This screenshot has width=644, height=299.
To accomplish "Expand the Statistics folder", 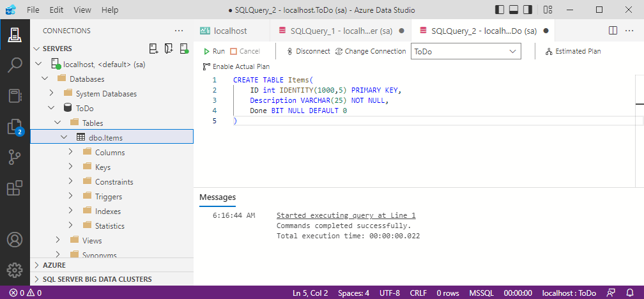I will pos(71,226).
